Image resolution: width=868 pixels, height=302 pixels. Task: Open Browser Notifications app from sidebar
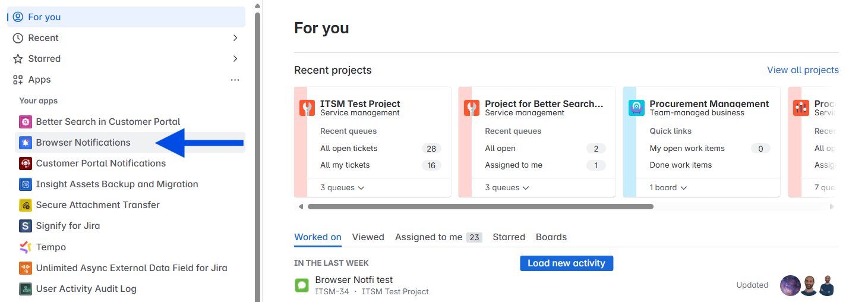pos(130,143)
